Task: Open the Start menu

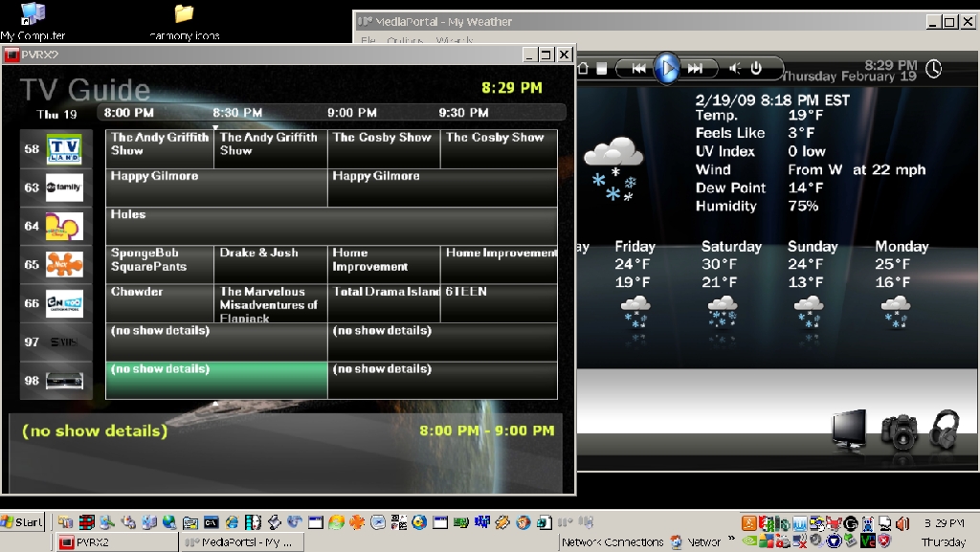Action: [23, 522]
